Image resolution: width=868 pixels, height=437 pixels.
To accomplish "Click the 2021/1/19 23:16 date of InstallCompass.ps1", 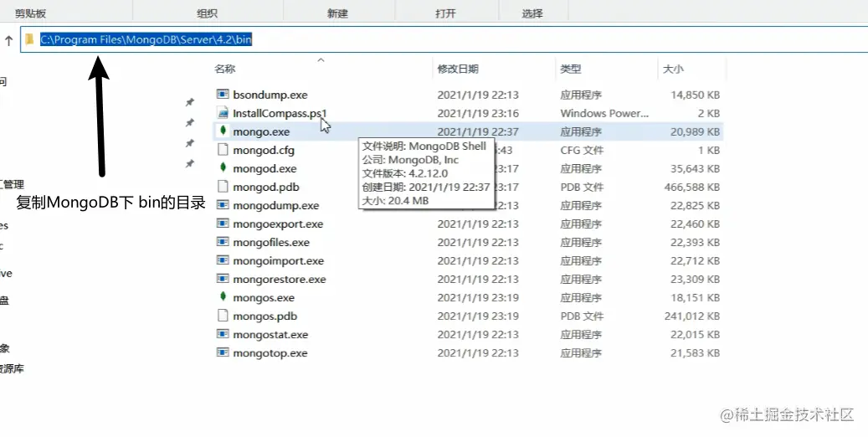I will click(478, 114).
